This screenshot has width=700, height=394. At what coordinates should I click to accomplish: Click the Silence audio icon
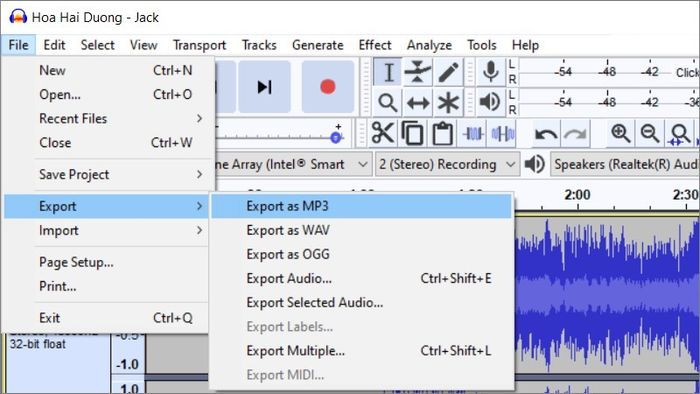502,133
